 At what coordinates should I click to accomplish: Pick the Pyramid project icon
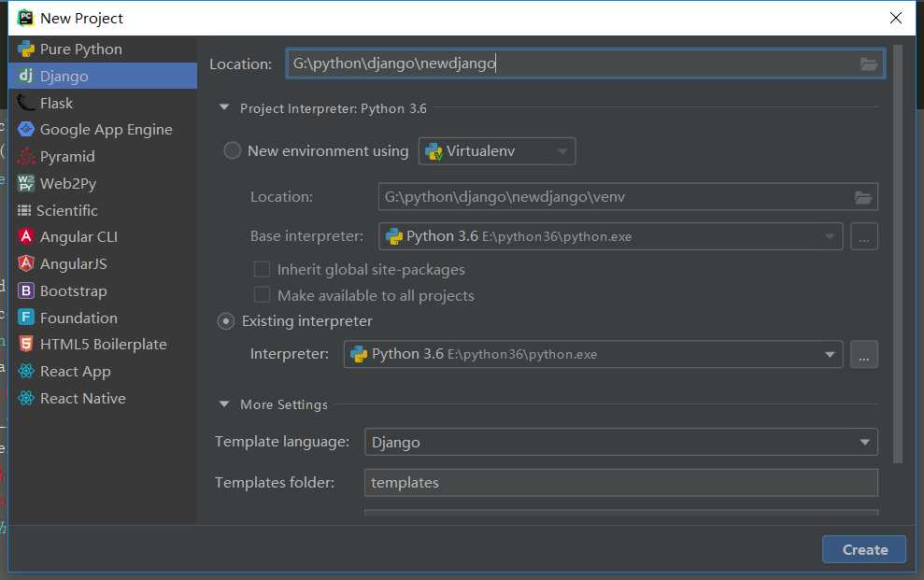pos(26,156)
